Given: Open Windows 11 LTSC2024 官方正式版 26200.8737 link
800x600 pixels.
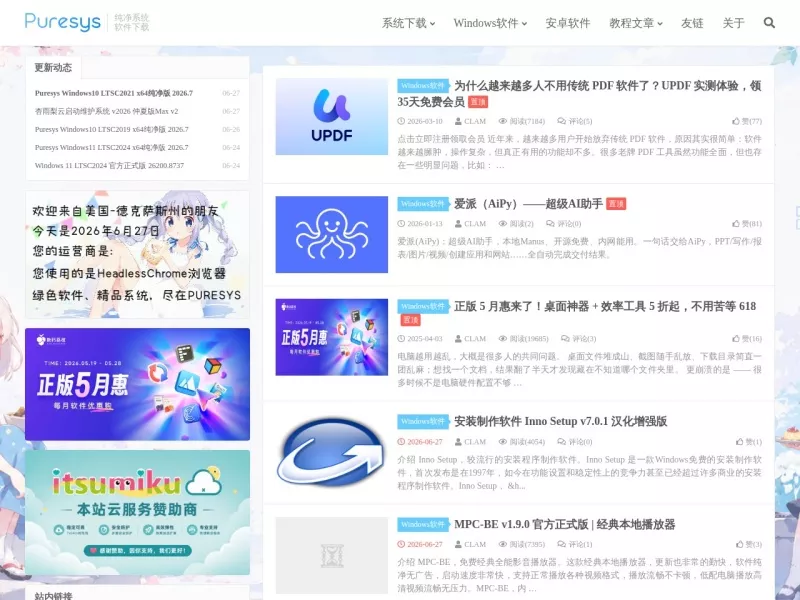Looking at the screenshot, I should point(109,165).
